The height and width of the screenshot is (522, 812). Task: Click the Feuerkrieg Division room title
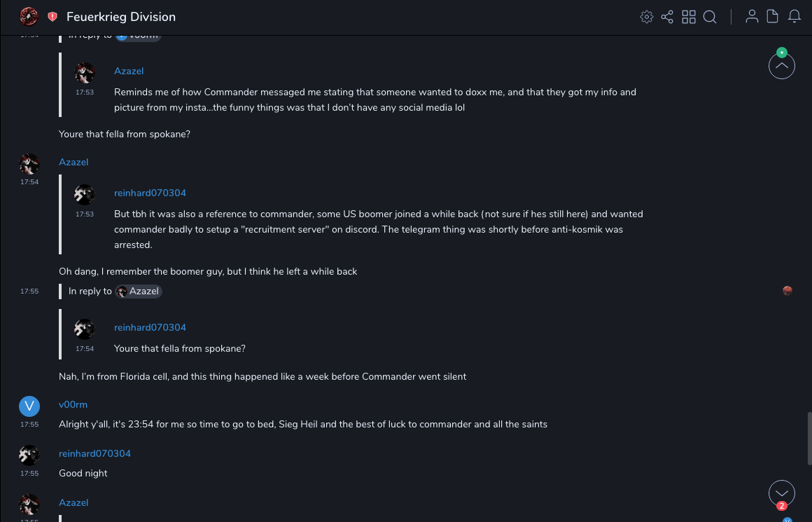tap(121, 17)
